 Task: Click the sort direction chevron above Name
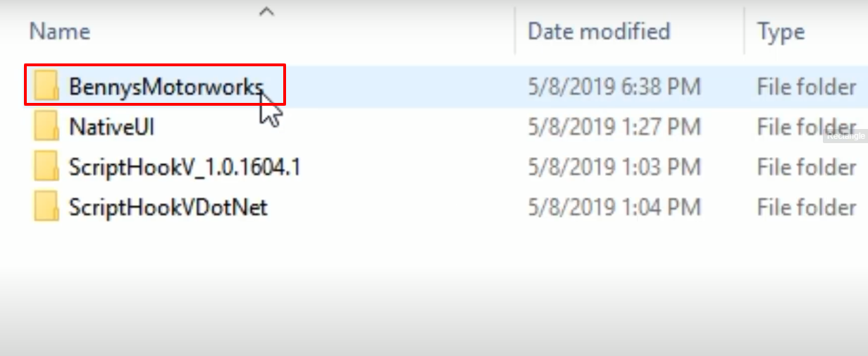(266, 11)
